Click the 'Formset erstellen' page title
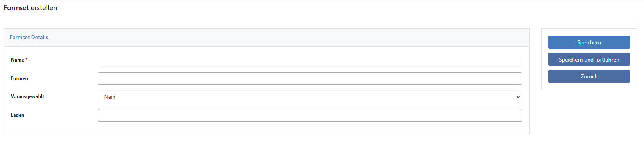644x156 pixels. click(x=30, y=8)
